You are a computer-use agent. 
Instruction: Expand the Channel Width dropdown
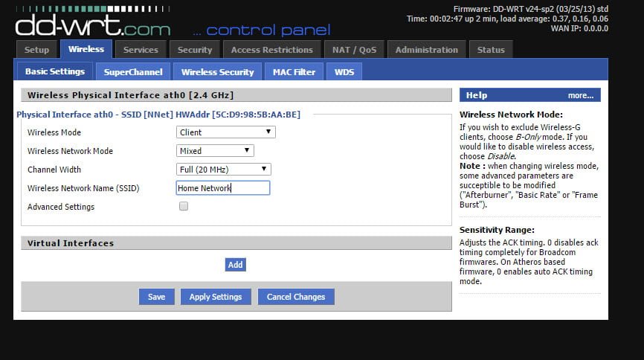[x=224, y=169]
